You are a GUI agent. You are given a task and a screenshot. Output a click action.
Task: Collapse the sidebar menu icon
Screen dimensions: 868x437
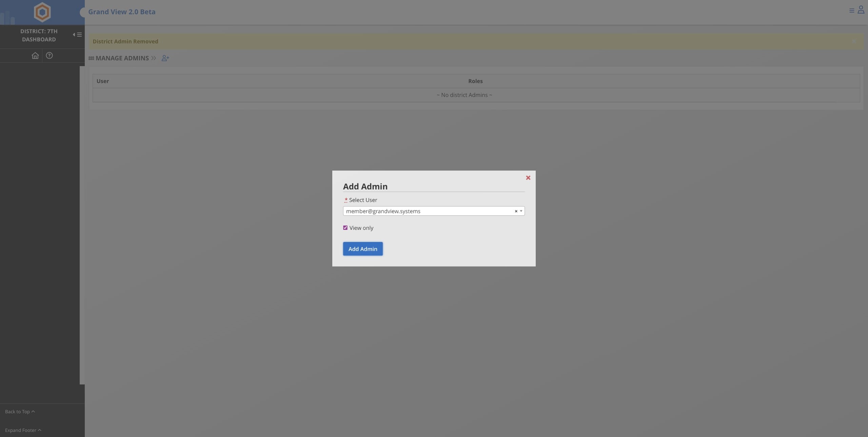click(x=77, y=35)
